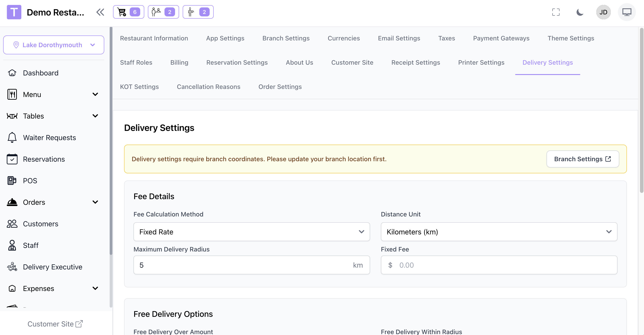The image size is (644, 335).
Task: Click the monitor display icon
Action: [626, 12]
